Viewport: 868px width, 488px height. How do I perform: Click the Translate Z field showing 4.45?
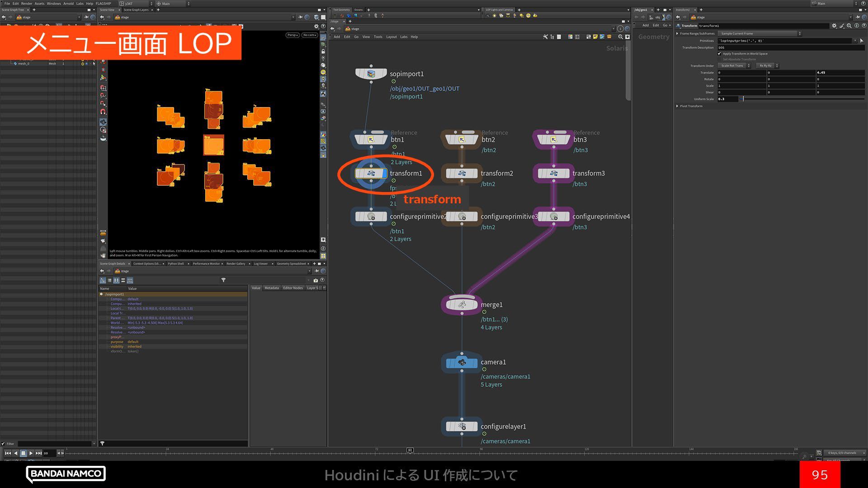[840, 73]
